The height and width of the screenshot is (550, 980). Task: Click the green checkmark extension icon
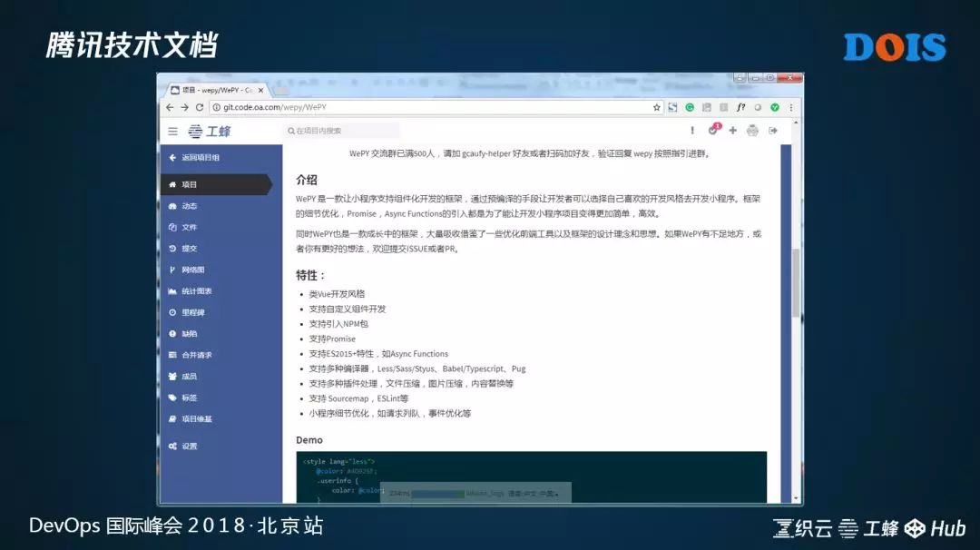coord(774,107)
